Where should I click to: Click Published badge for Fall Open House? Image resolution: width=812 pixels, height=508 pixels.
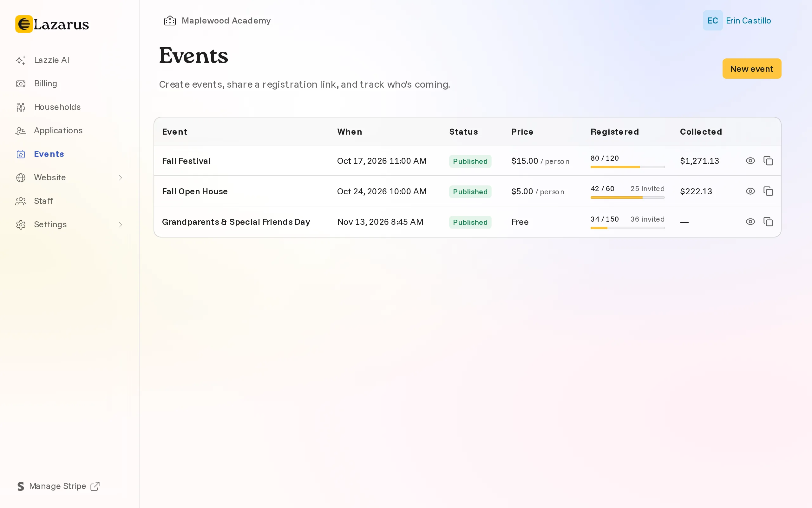[x=470, y=192]
